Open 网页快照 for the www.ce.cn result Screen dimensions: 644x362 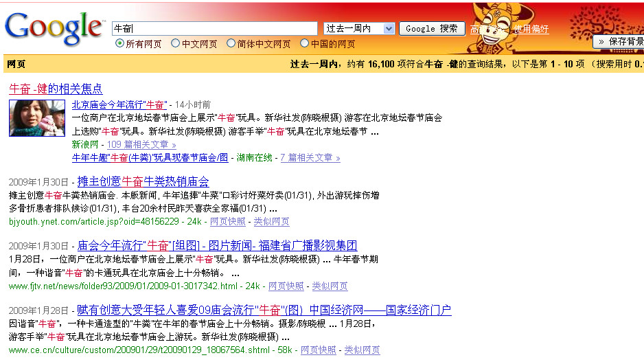coord(319,350)
